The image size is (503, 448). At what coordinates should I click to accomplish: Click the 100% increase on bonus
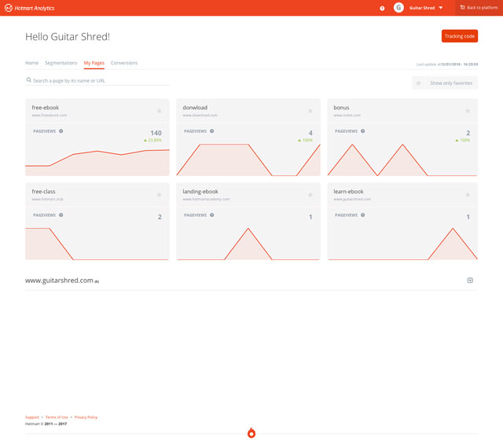coord(463,140)
